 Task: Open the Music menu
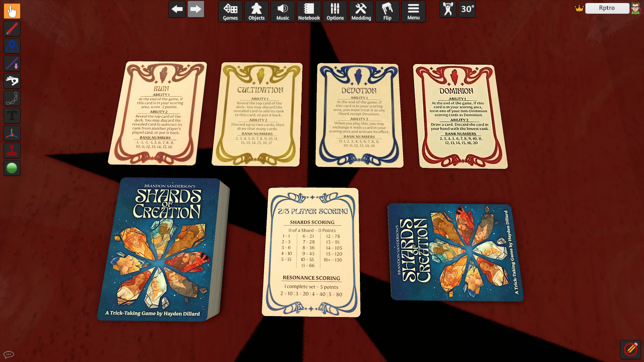click(283, 12)
